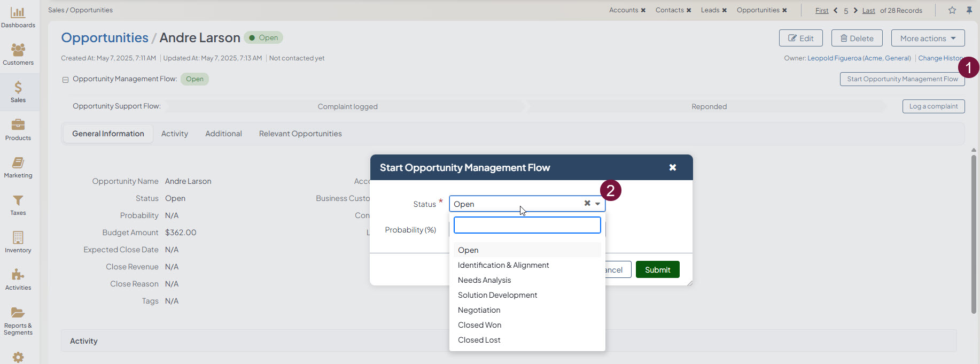Screen dimensions: 980x364
Task: Open the Relevant Opportunities tab
Action: (300, 134)
